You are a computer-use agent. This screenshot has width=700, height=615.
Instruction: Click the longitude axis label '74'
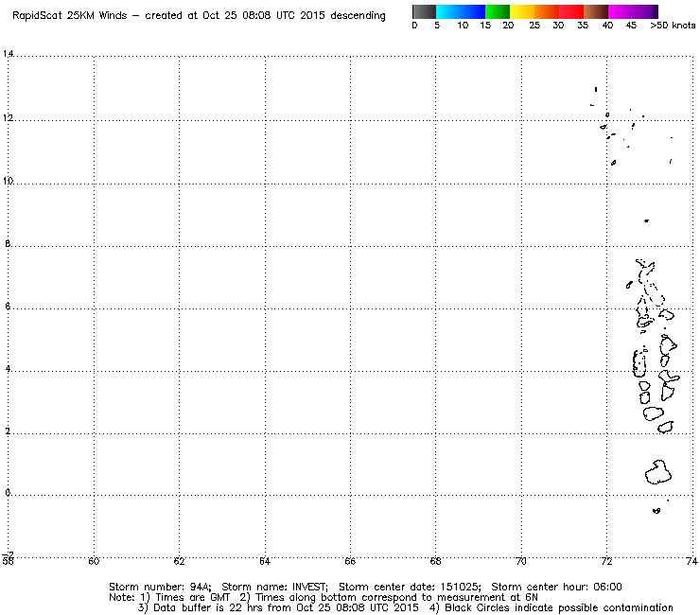tap(691, 561)
